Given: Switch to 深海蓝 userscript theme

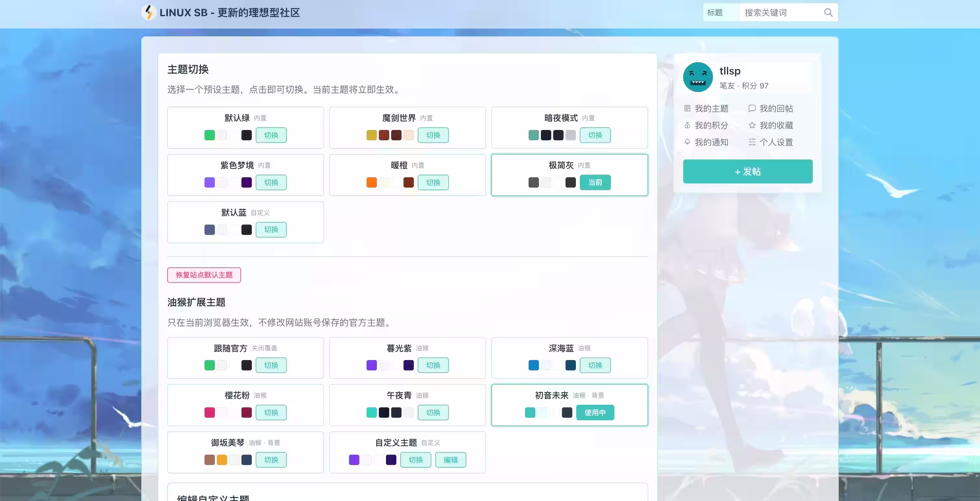Looking at the screenshot, I should (595, 365).
